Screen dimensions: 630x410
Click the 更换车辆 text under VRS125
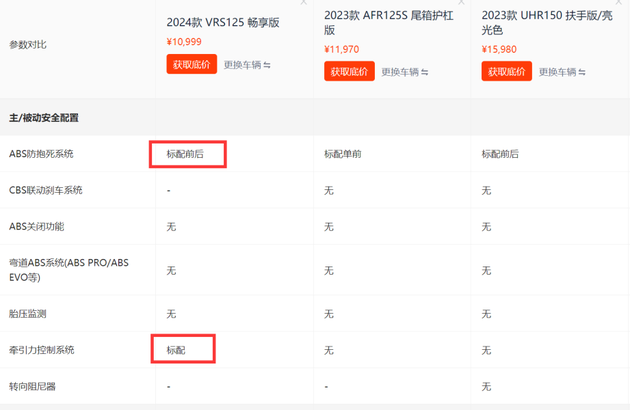click(x=241, y=66)
